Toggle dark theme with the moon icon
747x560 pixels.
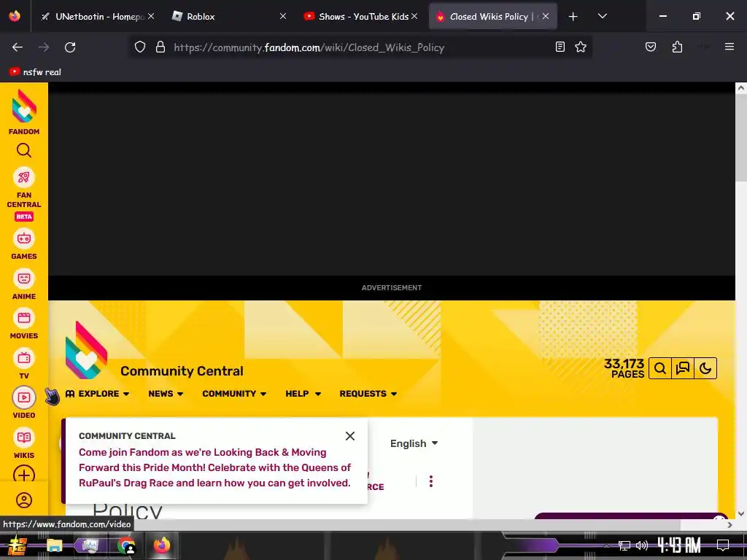click(705, 368)
